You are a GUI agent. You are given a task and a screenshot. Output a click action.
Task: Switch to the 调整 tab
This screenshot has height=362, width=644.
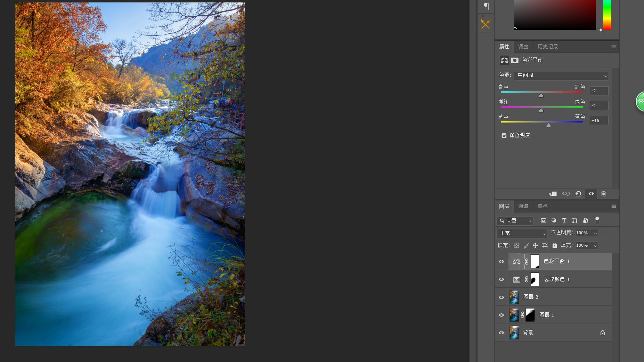[x=523, y=47]
